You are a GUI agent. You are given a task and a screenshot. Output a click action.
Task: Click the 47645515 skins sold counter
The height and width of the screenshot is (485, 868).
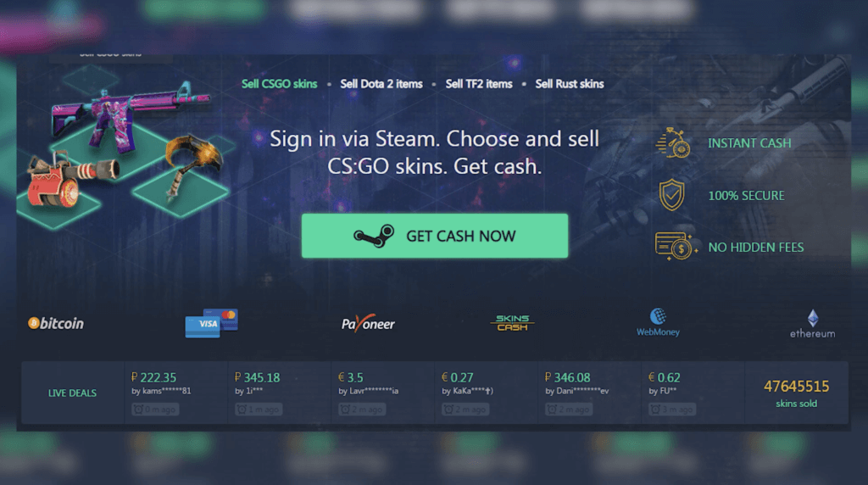pyautogui.click(x=796, y=393)
